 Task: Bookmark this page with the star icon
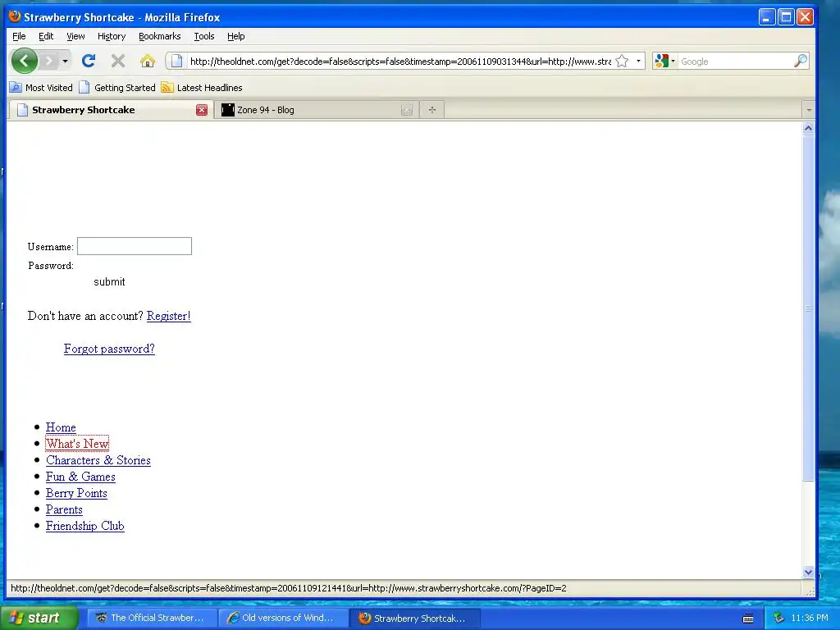coord(622,61)
